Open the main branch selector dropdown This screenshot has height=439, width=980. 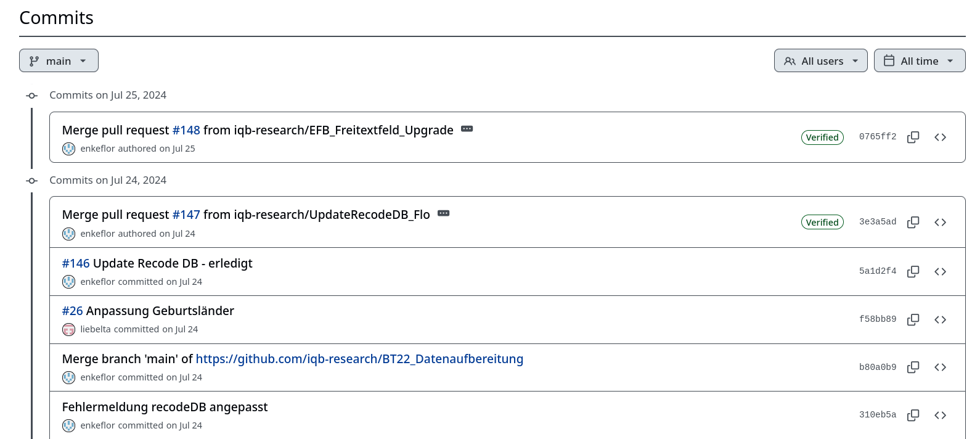(x=59, y=60)
